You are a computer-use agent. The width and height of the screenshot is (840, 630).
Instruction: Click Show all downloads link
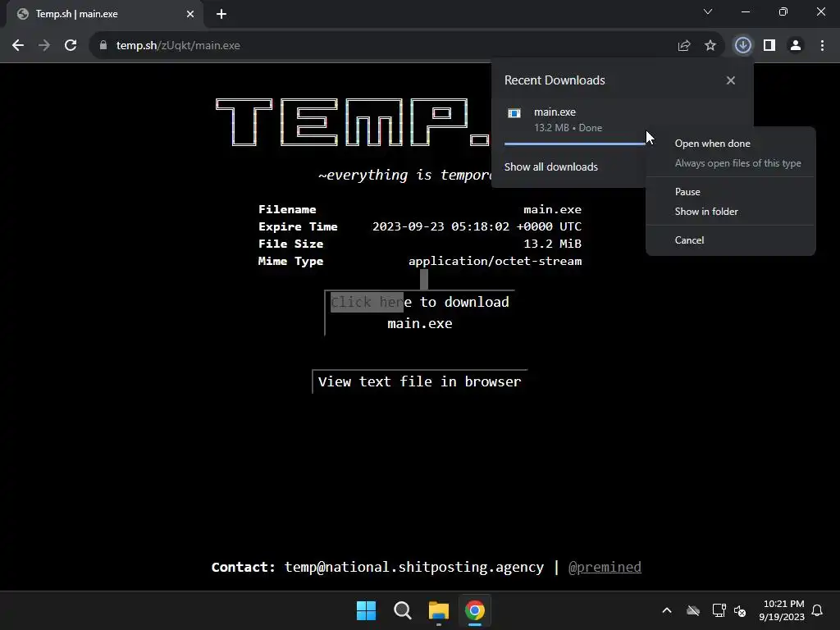pos(550,167)
